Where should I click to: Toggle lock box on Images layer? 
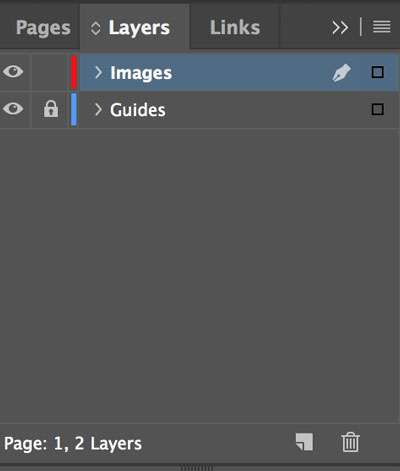pos(50,72)
